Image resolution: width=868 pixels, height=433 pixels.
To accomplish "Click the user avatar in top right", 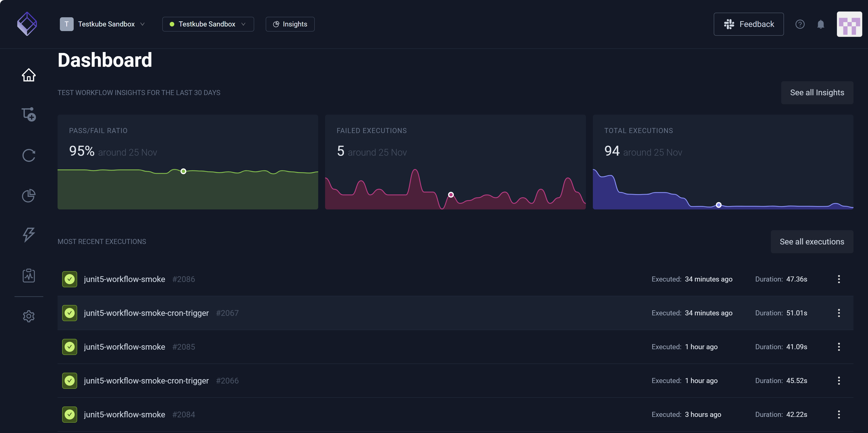I will 850,24.
